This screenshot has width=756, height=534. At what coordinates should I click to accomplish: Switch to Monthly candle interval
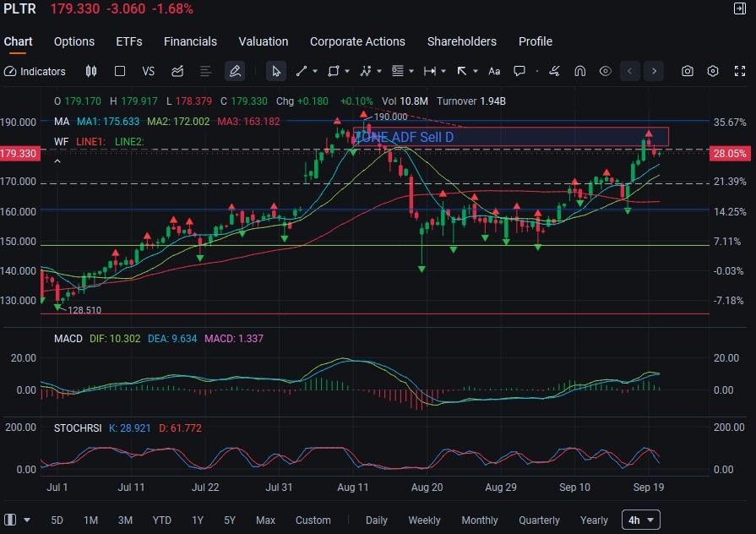480,520
